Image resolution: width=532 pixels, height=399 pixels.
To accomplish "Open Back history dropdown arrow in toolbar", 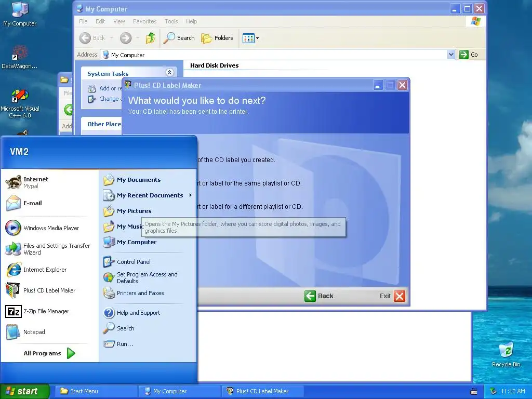I will click(x=111, y=38).
